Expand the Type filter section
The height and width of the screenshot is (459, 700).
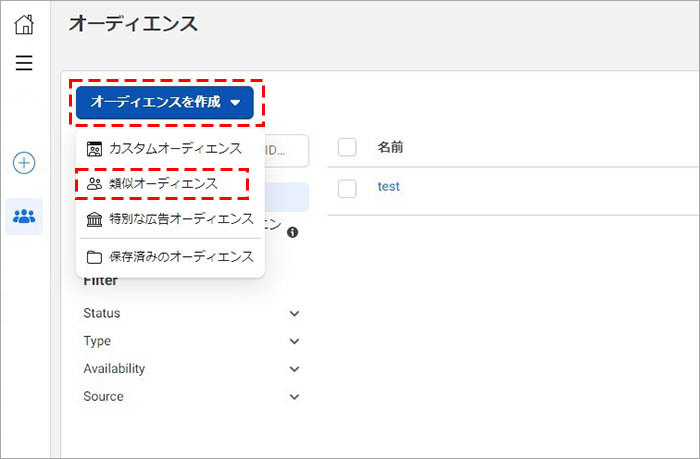(294, 341)
